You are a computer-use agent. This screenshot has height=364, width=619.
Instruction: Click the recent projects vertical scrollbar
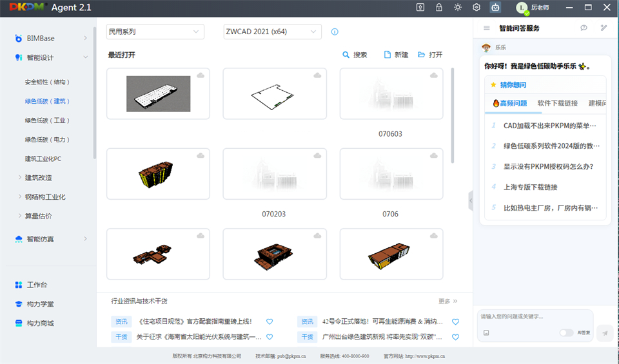[x=453, y=115]
